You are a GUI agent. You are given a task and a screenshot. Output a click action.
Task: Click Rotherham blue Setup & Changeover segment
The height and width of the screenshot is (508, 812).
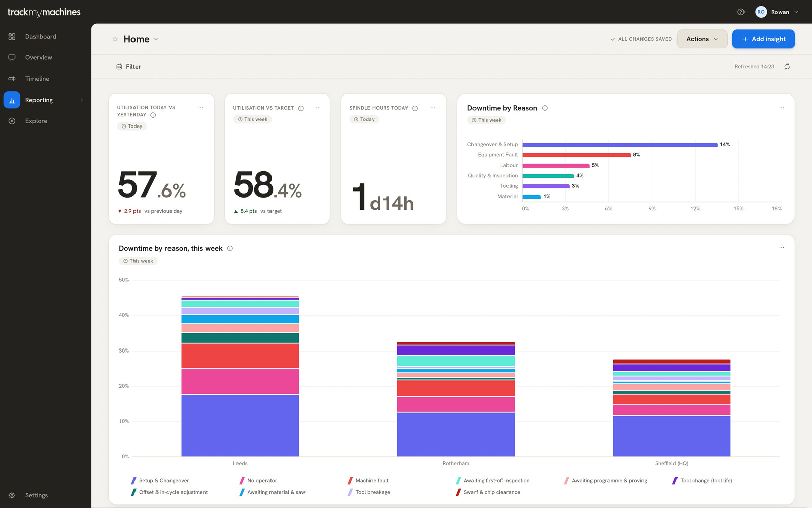[x=456, y=434]
